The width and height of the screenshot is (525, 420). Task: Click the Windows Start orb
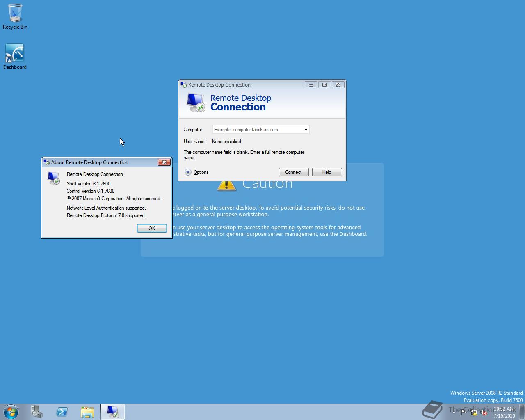[x=11, y=412]
